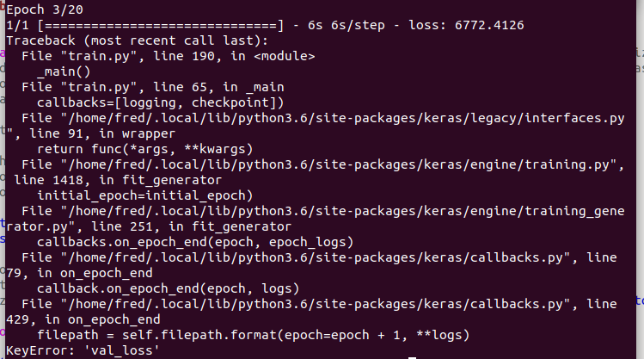
Task: Click the training progress bar of equals signs
Action: pos(161,26)
